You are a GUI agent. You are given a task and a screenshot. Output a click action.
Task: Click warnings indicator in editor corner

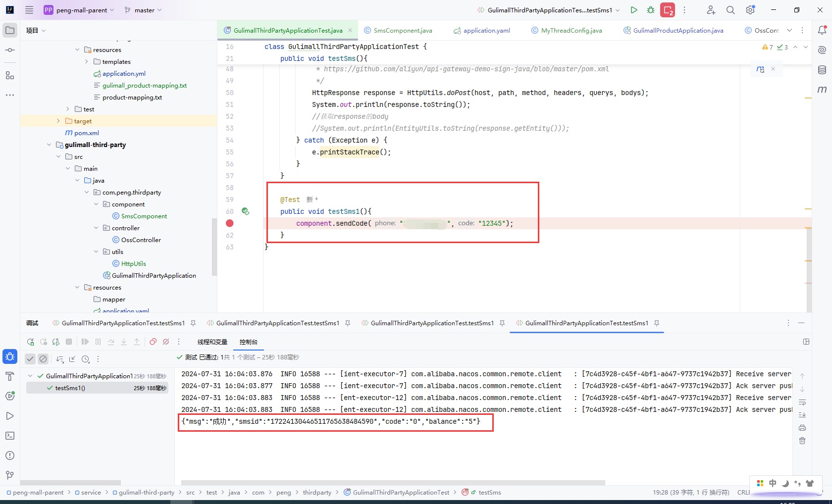(x=768, y=47)
